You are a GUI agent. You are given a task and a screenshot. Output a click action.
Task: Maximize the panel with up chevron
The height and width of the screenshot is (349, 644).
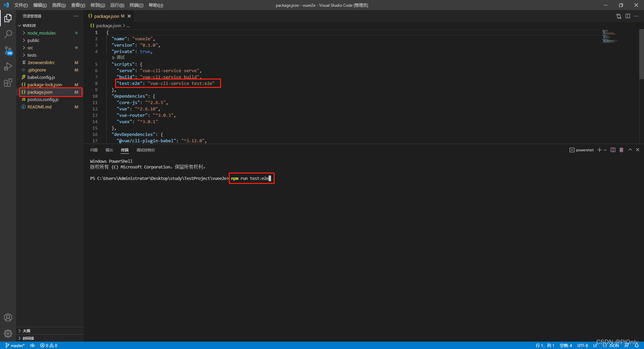[x=630, y=150]
